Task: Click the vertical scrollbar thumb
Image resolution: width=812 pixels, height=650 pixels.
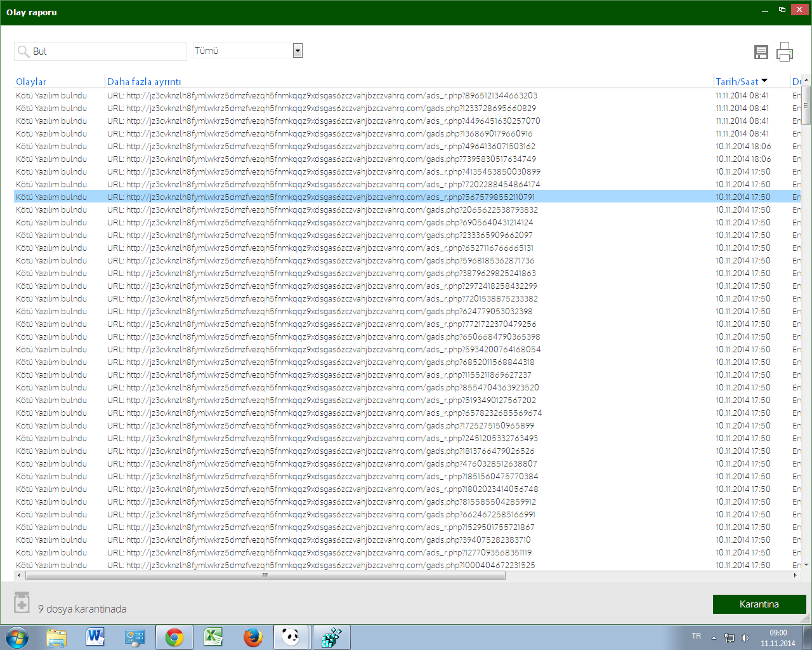Action: tap(806, 105)
